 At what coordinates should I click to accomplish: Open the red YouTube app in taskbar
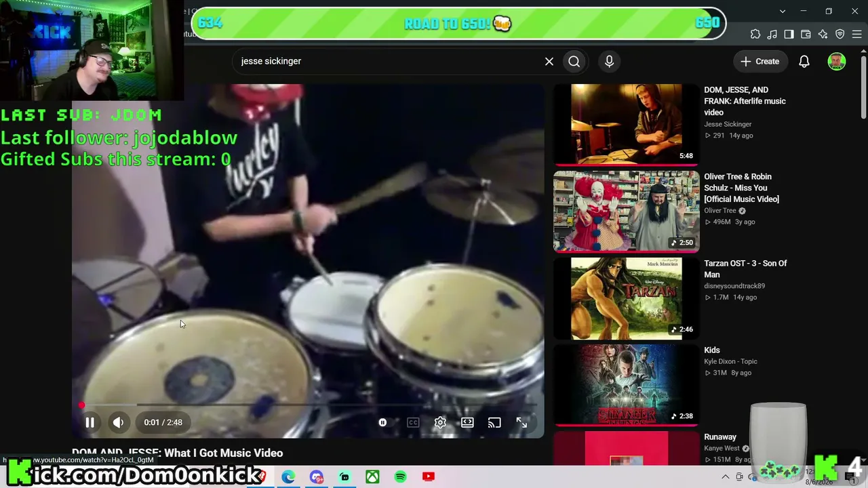coord(428,477)
